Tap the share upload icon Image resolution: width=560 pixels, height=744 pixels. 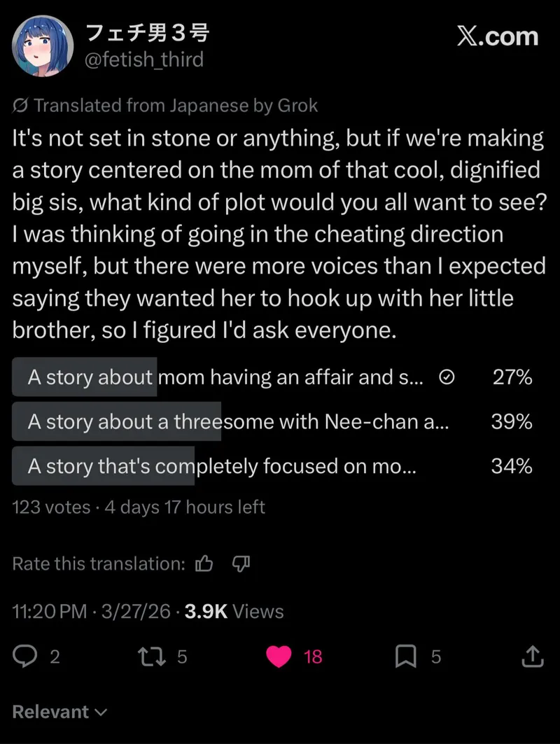pos(532,656)
